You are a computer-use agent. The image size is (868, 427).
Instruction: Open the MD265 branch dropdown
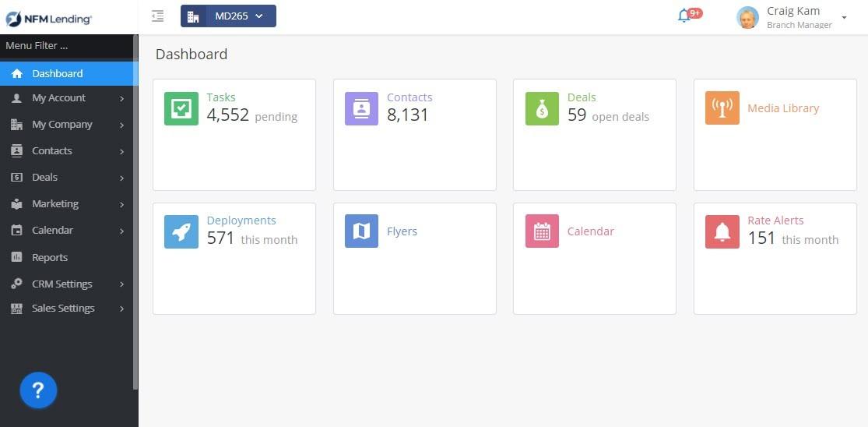(228, 16)
